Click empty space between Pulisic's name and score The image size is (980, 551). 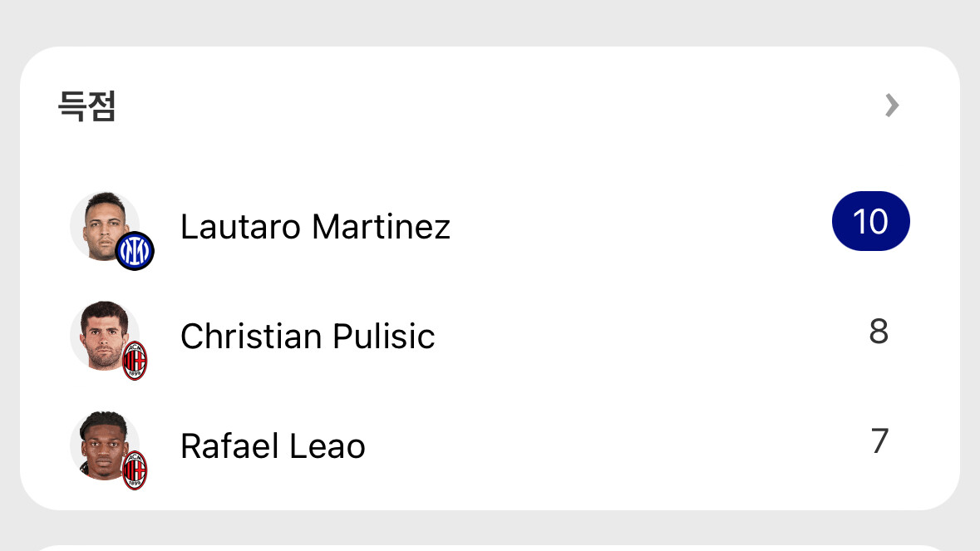pos(648,334)
